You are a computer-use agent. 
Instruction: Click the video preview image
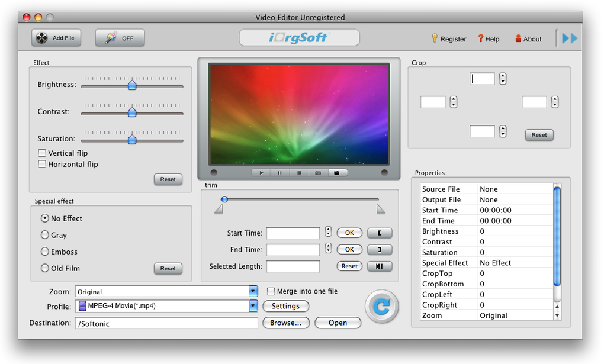[x=299, y=114]
